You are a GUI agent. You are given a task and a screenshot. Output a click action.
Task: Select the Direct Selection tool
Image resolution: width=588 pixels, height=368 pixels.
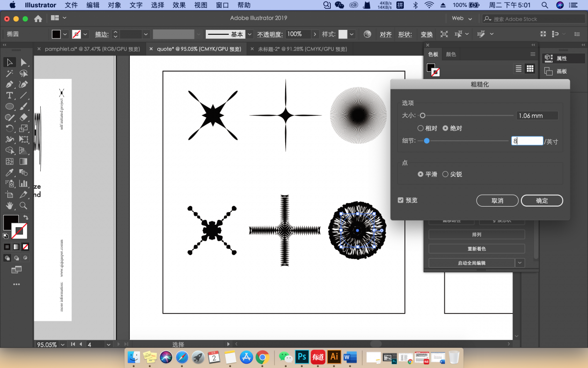pos(24,62)
